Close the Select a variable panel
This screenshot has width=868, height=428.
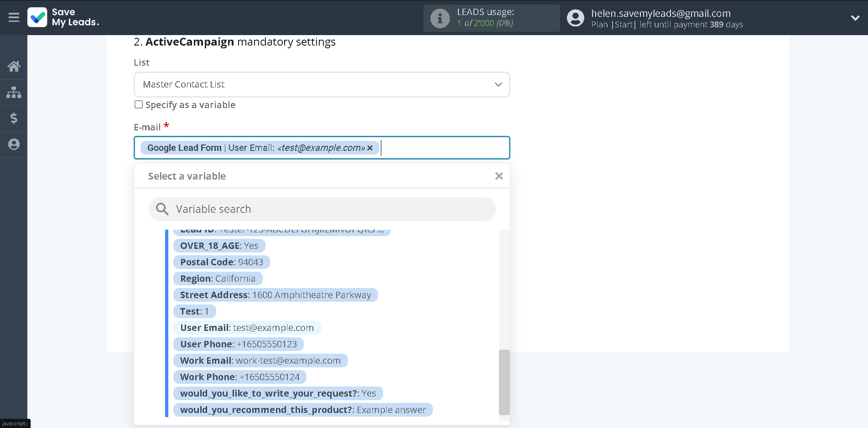pos(499,176)
